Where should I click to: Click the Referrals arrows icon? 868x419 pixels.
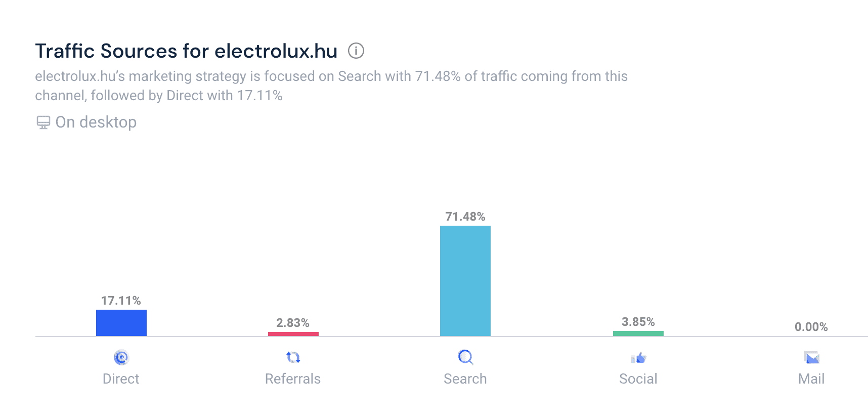coord(293,357)
